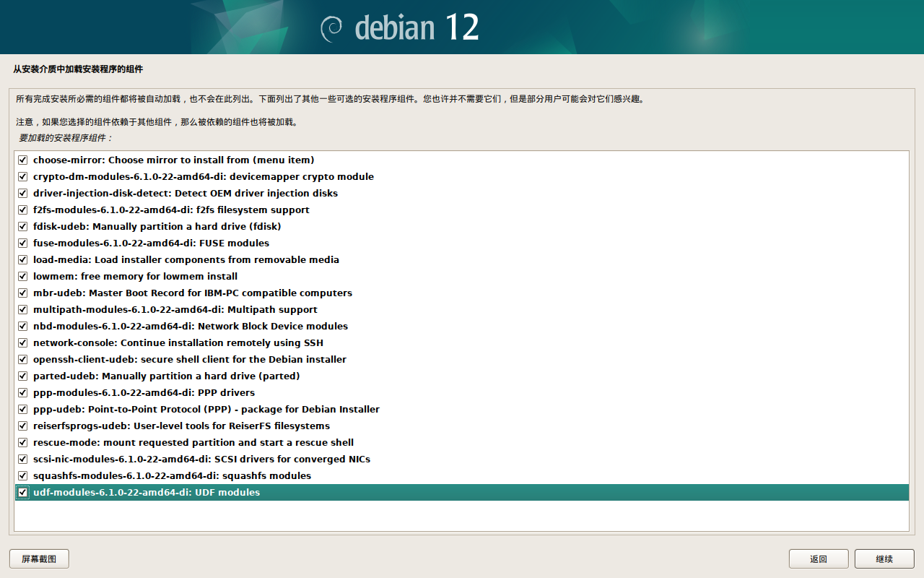Image resolution: width=924 pixels, height=578 pixels.
Task: Select row text 'Multipath support'
Action: (x=272, y=310)
